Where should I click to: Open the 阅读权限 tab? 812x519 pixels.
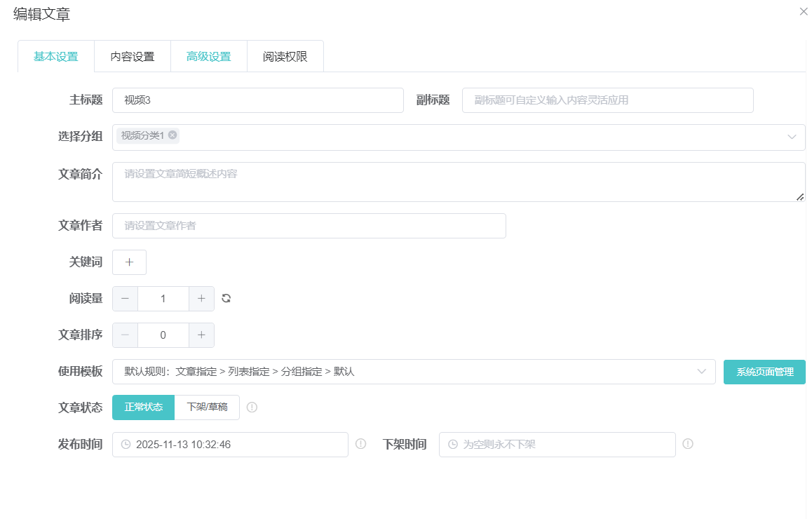pyautogui.click(x=285, y=57)
